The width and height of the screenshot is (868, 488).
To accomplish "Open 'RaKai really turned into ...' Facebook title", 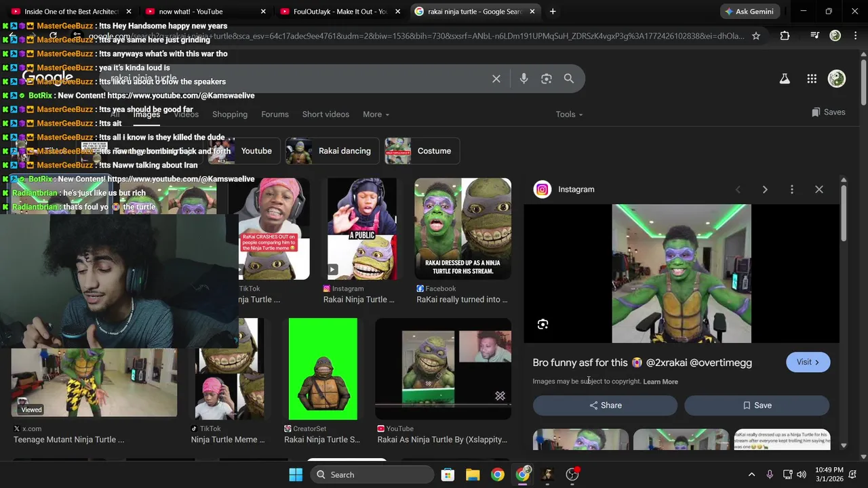I will pyautogui.click(x=462, y=300).
